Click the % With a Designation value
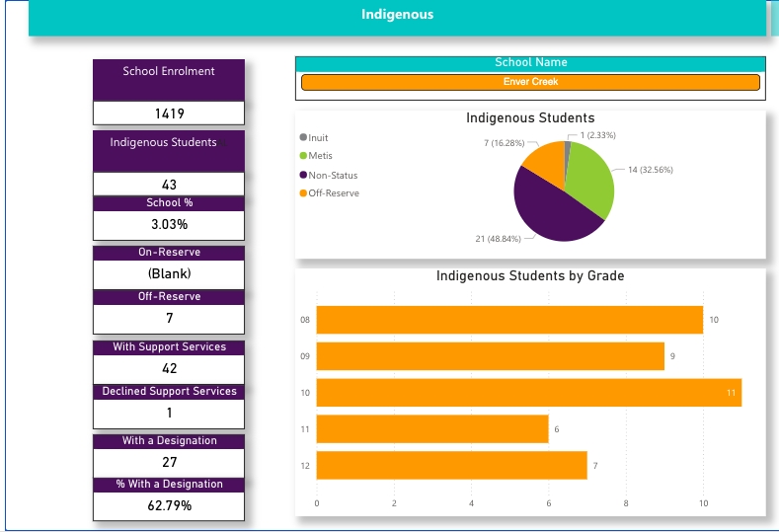The width and height of the screenshot is (779, 532). pyautogui.click(x=168, y=505)
